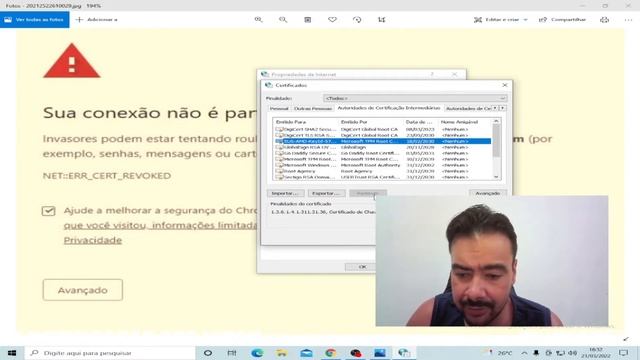The width and height of the screenshot is (640, 360).
Task: Select 'GlobalSign RSA' certificate row
Action: click(x=382, y=147)
